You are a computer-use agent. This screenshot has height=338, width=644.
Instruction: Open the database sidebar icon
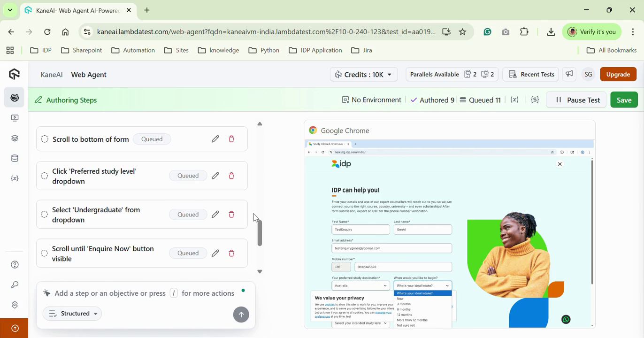click(15, 159)
